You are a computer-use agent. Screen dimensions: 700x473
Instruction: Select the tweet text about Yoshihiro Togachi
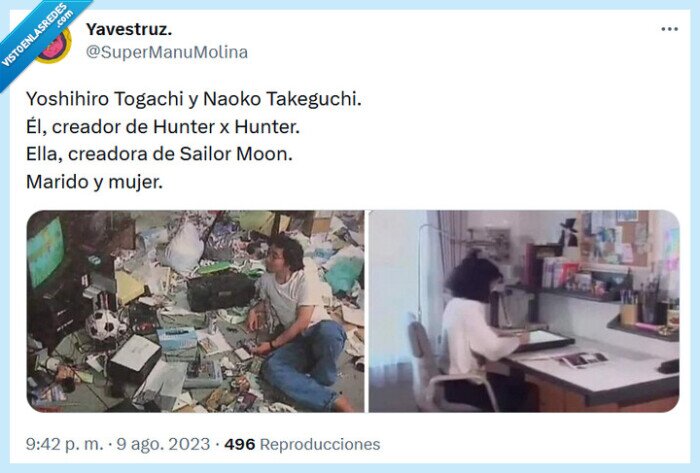(x=194, y=140)
